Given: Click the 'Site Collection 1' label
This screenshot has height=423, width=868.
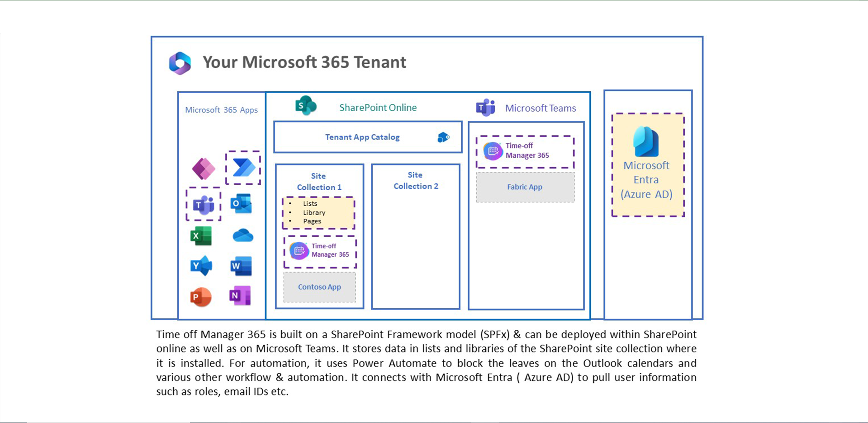Looking at the screenshot, I should click(319, 181).
